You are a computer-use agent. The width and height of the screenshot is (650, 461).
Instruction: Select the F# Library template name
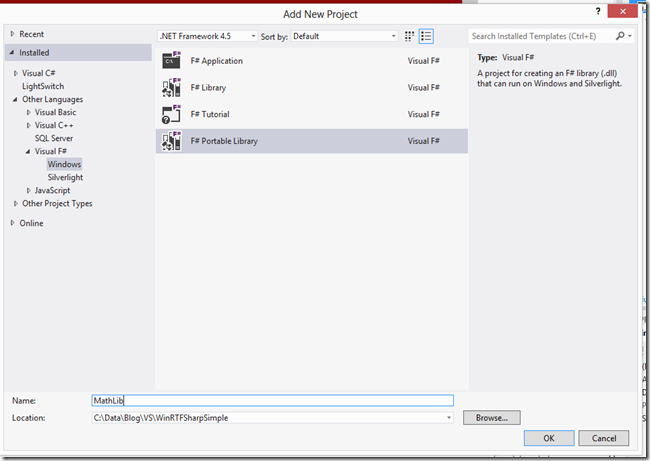pyautogui.click(x=208, y=87)
